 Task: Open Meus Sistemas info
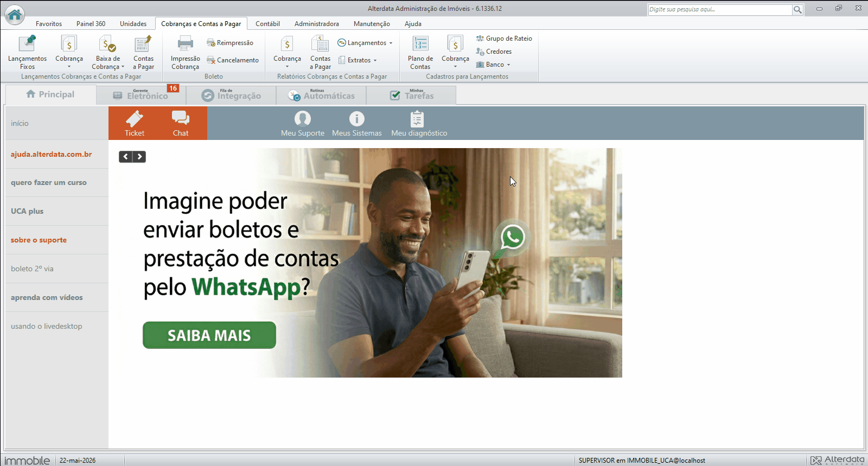(x=357, y=123)
